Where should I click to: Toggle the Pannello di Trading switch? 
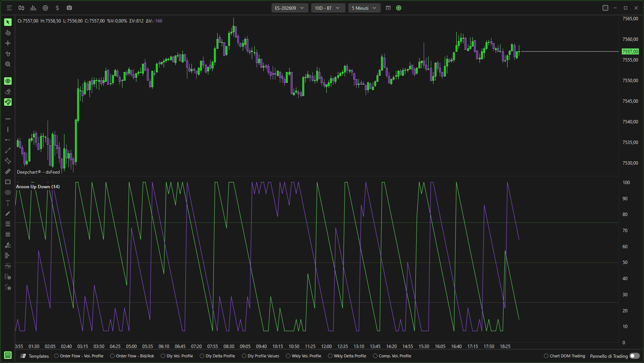tap(635, 356)
